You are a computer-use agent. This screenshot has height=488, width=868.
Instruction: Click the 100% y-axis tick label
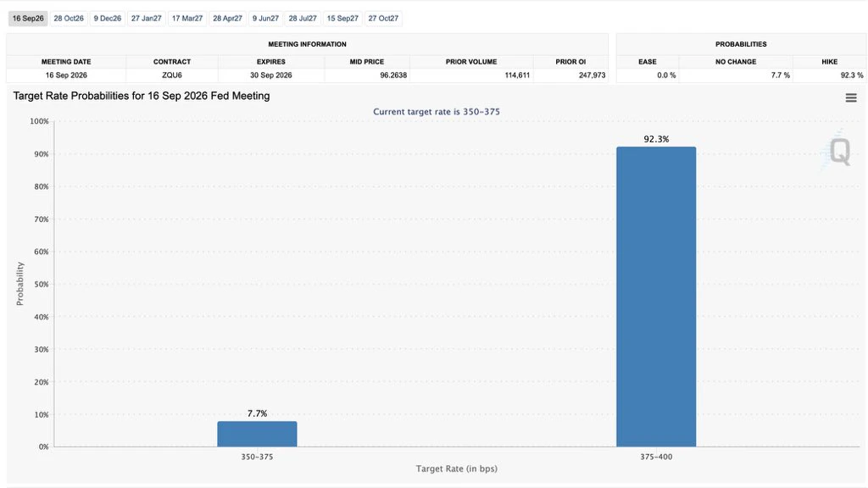(39, 121)
